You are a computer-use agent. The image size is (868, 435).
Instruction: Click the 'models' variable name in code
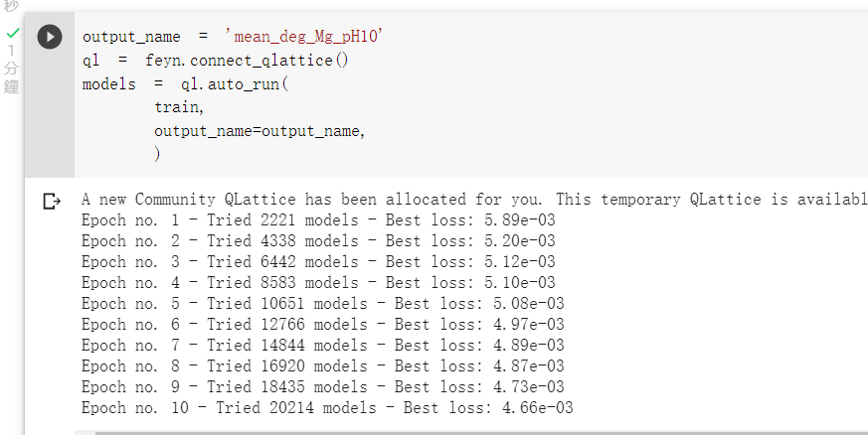(108, 84)
